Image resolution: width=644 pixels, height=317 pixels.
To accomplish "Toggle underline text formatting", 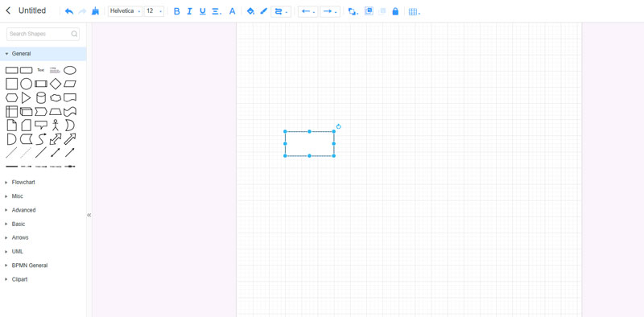I will pos(203,11).
